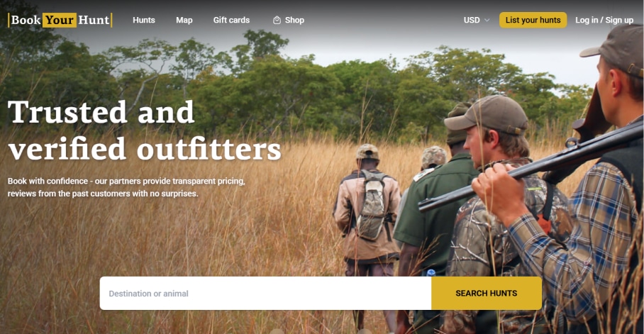
Task: Click the shopping bag icon beside Shop
Action: [277, 20]
